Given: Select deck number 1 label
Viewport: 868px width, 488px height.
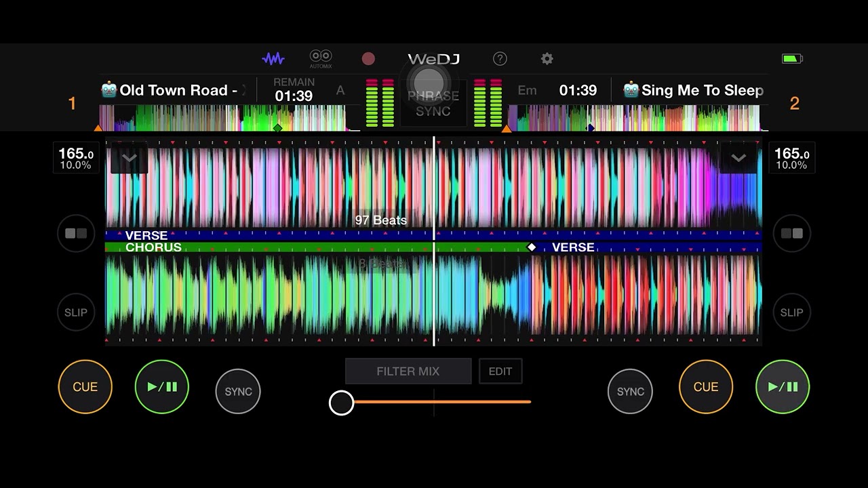Looking at the screenshot, I should (x=73, y=104).
